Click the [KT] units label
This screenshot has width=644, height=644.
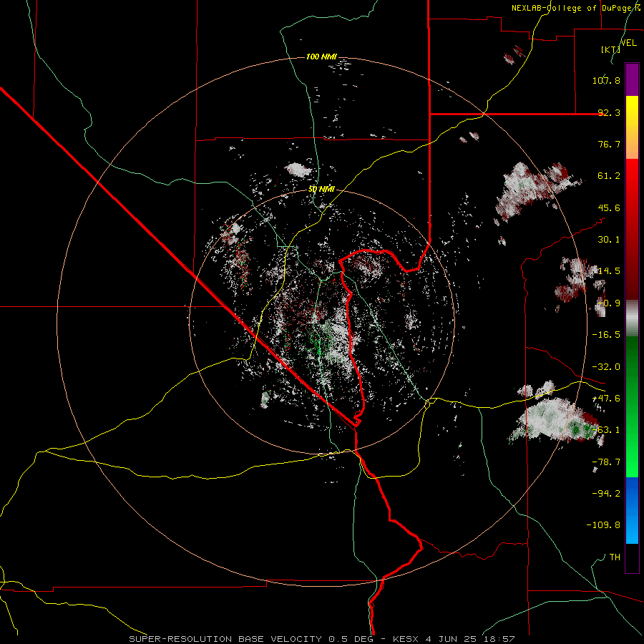[x=610, y=49]
